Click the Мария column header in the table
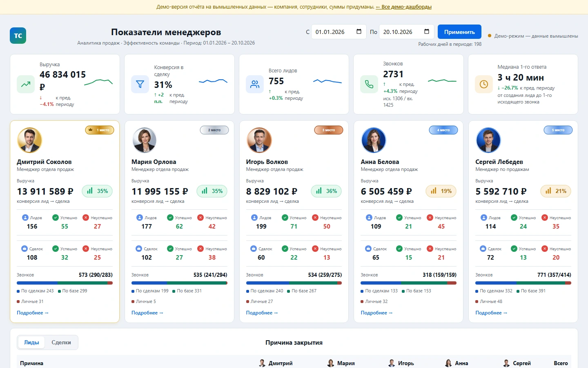Viewport: 588px width, 368px height. click(341, 363)
